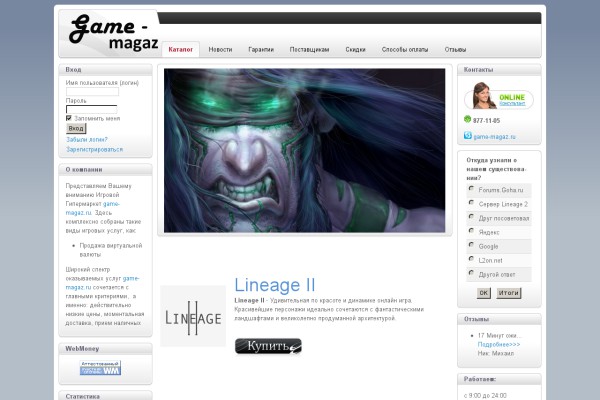The width and height of the screenshot is (600, 400).
Task: Click the Работаем: panel header
Action: coord(499,379)
